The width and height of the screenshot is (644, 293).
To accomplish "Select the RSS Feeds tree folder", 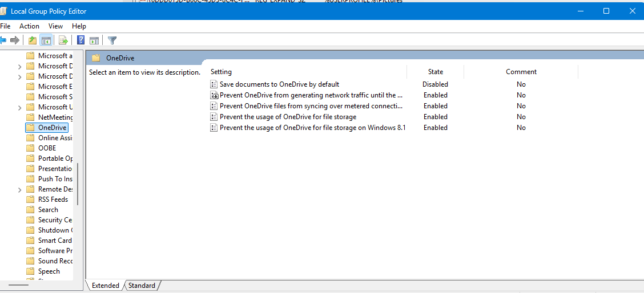I will coord(47,200).
